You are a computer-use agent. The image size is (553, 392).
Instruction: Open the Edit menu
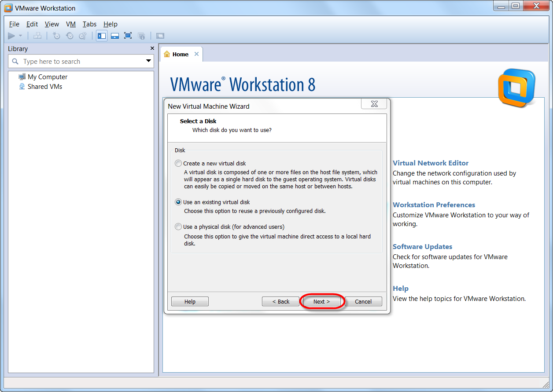tap(32, 24)
